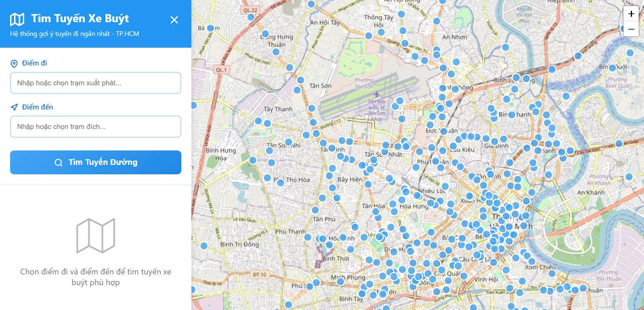Select bus stop marker near QL.22 label
The image size is (644, 310).
click(x=251, y=17)
